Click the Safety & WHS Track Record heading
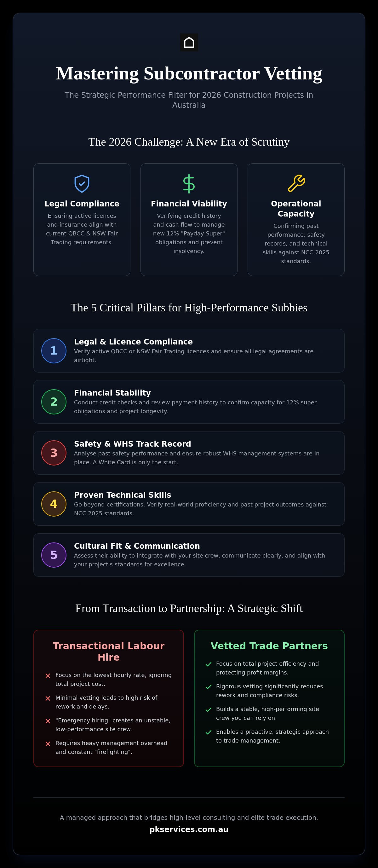 pos(132,444)
